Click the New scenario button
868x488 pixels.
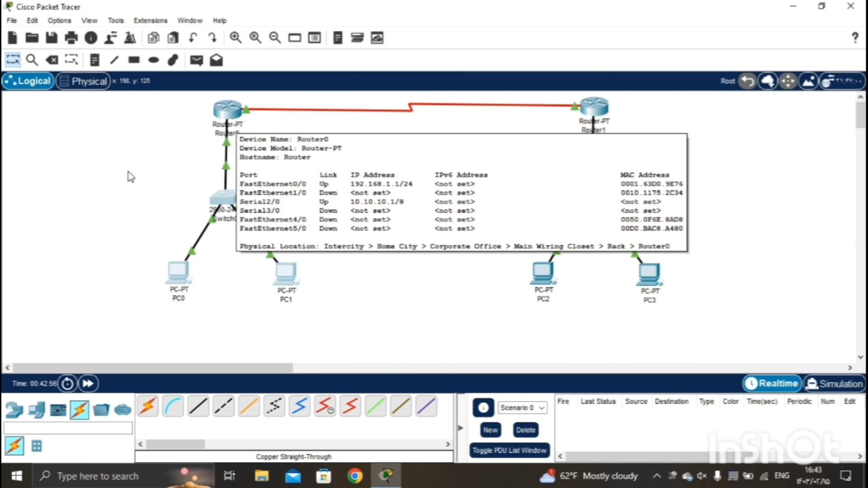tap(490, 430)
